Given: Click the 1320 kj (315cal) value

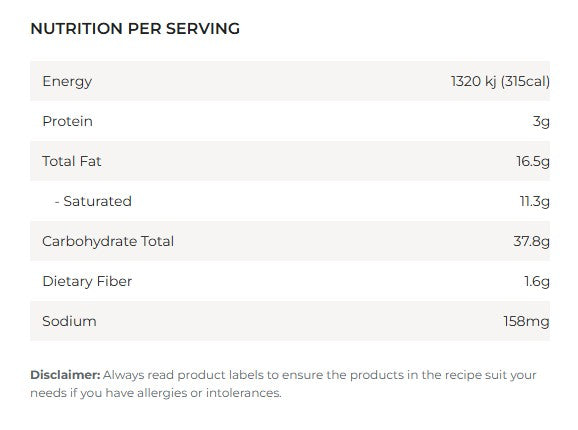Looking at the screenshot, I should 500,81.
